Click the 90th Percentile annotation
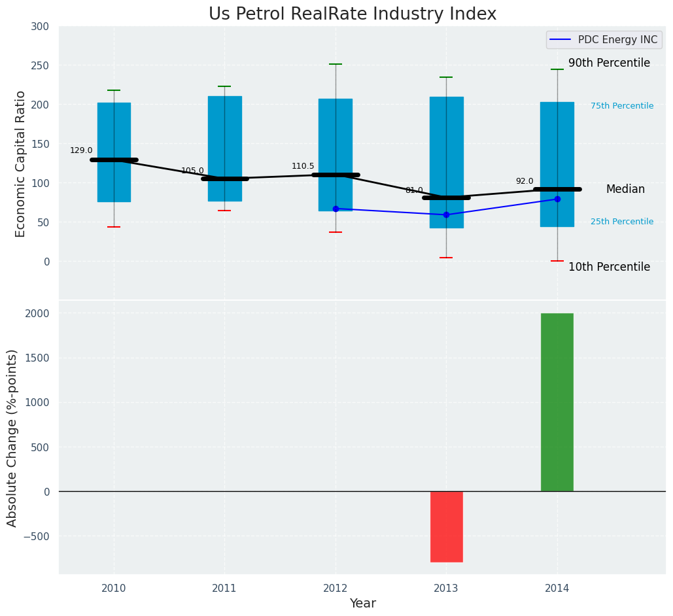The height and width of the screenshot is (616, 673). point(609,63)
